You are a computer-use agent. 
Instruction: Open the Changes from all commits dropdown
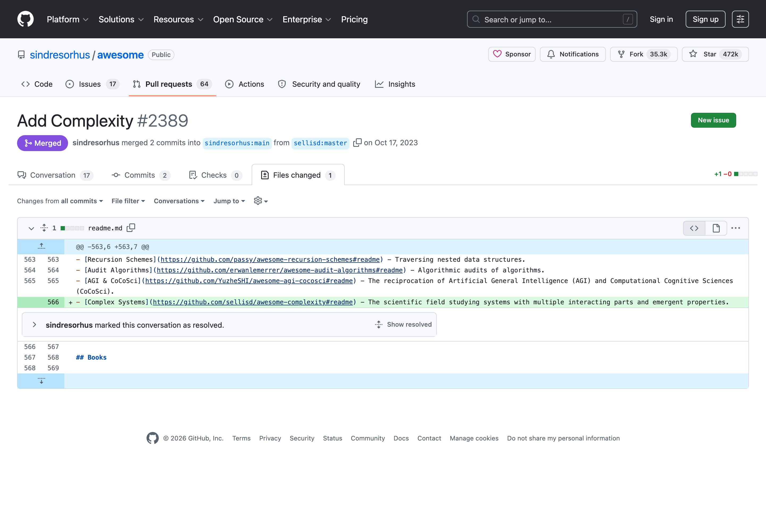(x=60, y=201)
